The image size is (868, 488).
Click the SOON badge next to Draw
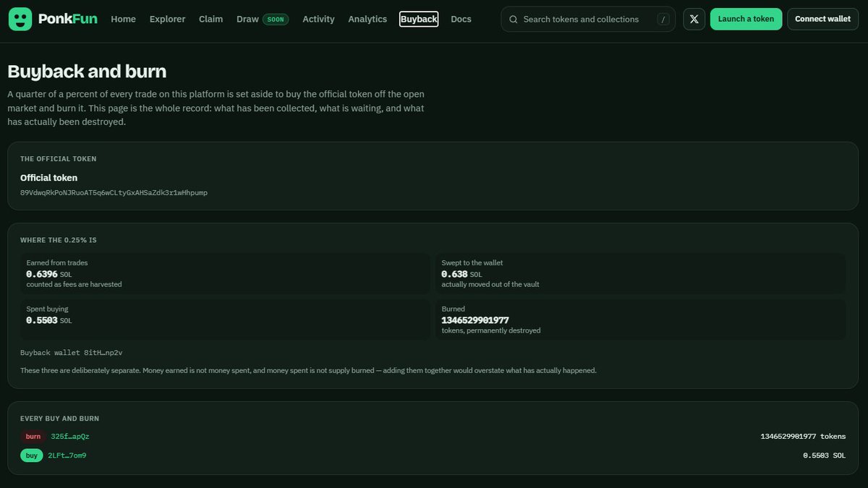click(x=276, y=20)
